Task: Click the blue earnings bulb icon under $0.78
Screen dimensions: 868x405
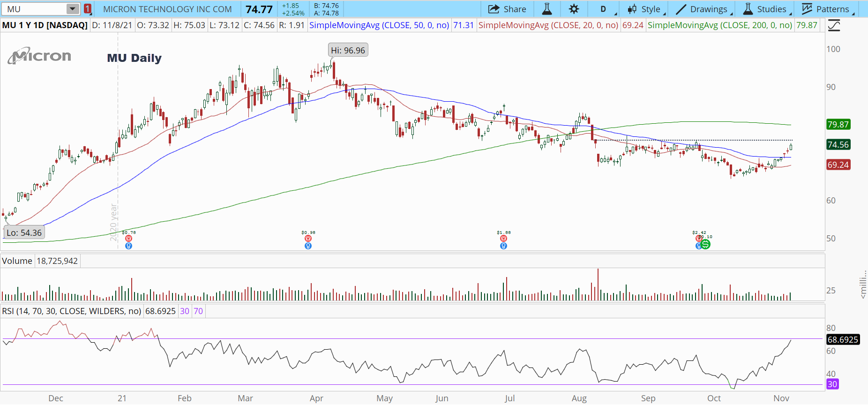Action: point(129,246)
